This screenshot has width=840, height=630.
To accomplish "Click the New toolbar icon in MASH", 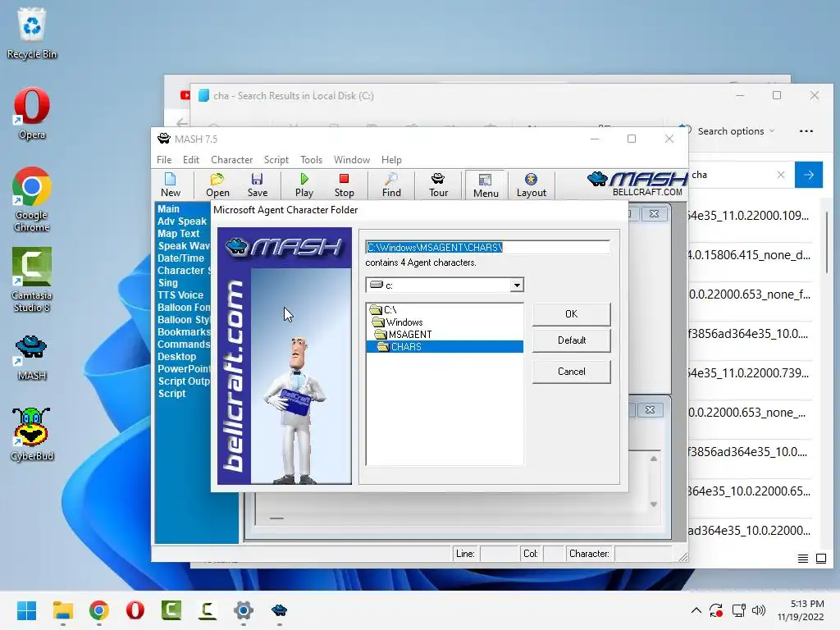I will [171, 185].
